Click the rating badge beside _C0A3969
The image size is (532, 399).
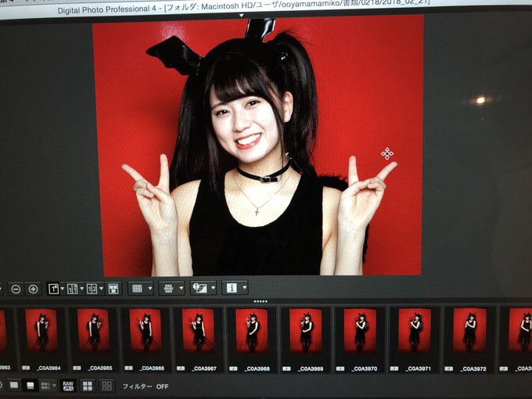pos(286,368)
